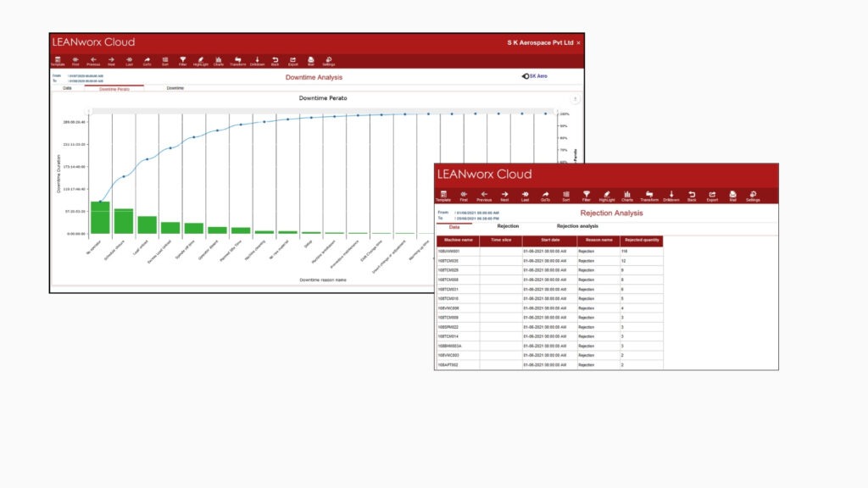This screenshot has height=488, width=868.
Task: Open Charts icon in Rejection Analysis toolbar
Action: [x=627, y=196]
